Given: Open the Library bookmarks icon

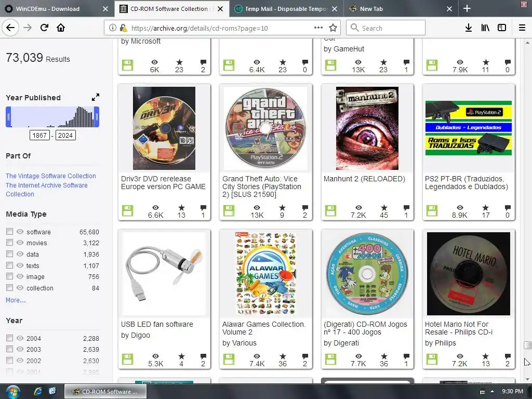Looking at the screenshot, I should [x=485, y=28].
